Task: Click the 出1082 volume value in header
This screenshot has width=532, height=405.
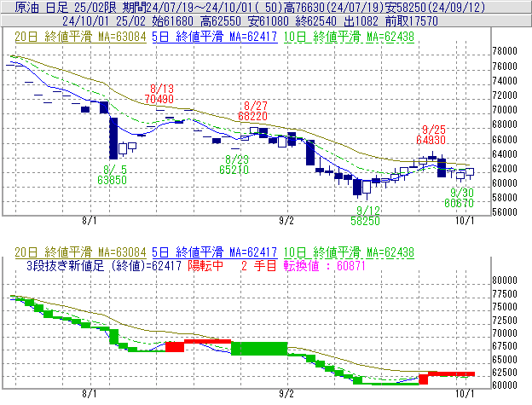Action: (361, 21)
